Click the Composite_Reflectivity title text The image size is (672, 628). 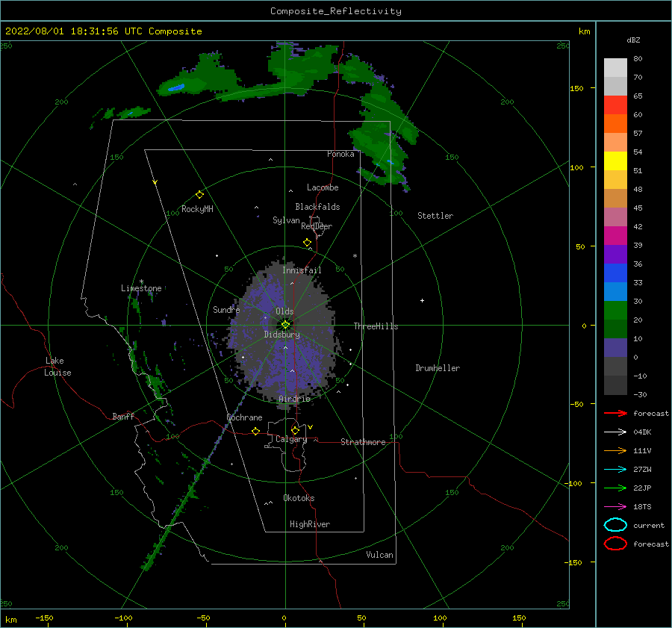click(336, 11)
